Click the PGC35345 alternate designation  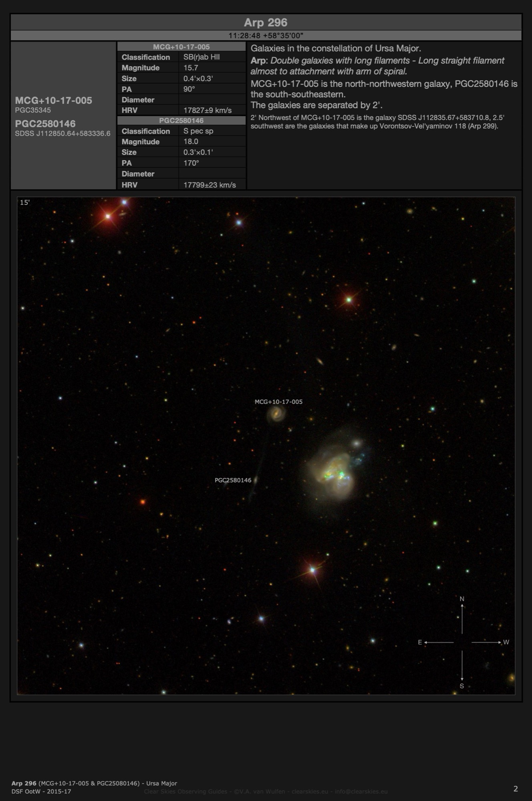pos(33,110)
